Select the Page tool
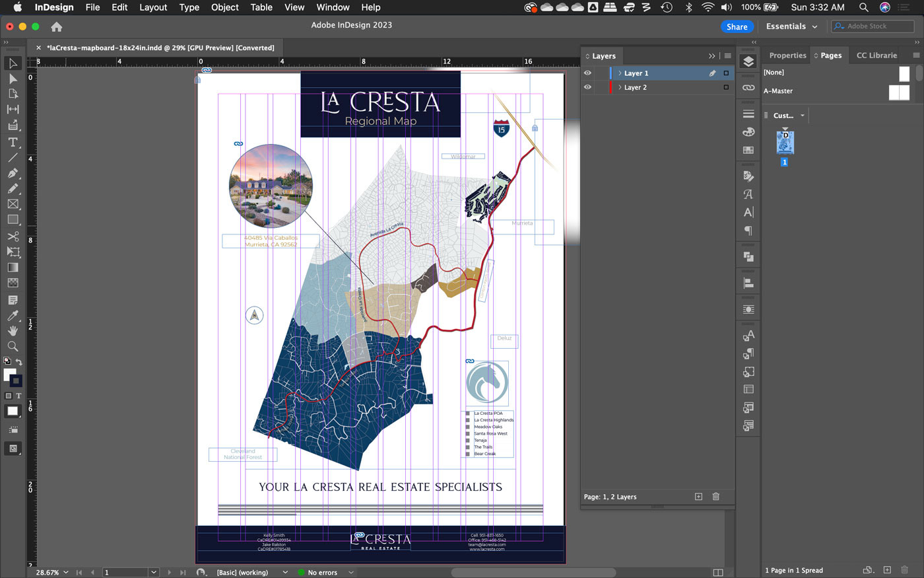The height and width of the screenshot is (578, 924). (x=13, y=94)
